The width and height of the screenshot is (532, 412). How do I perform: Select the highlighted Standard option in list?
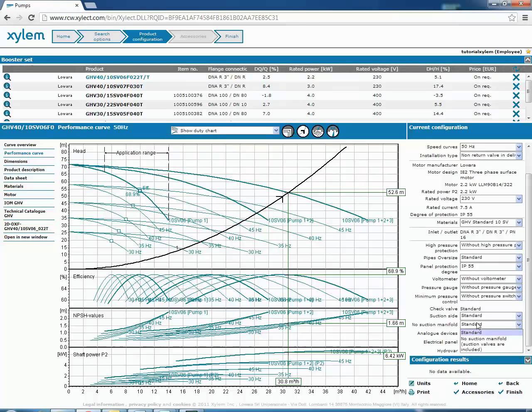(x=491, y=333)
